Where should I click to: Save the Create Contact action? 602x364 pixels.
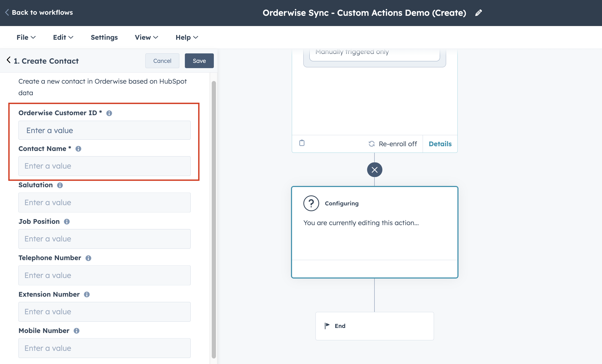point(199,61)
